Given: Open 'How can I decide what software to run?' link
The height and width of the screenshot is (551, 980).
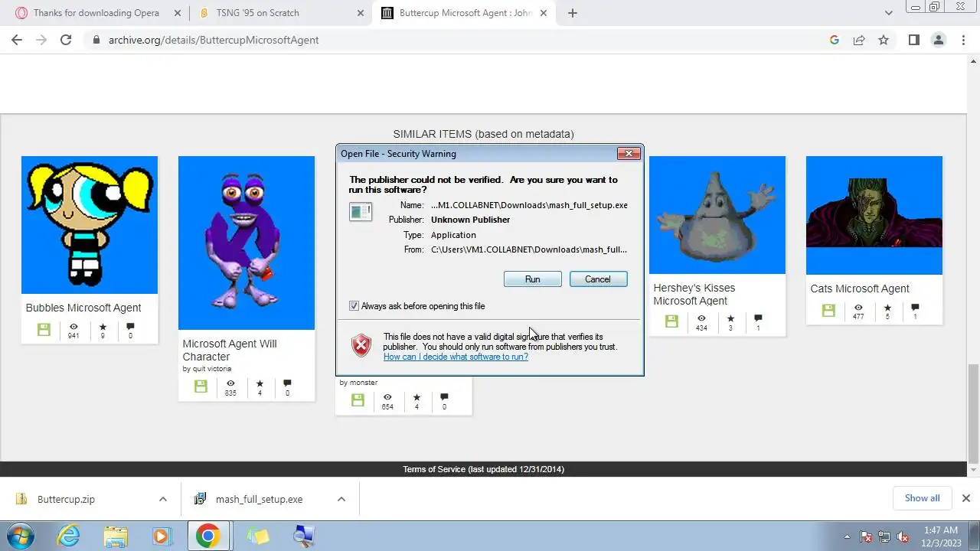Looking at the screenshot, I should (x=456, y=357).
